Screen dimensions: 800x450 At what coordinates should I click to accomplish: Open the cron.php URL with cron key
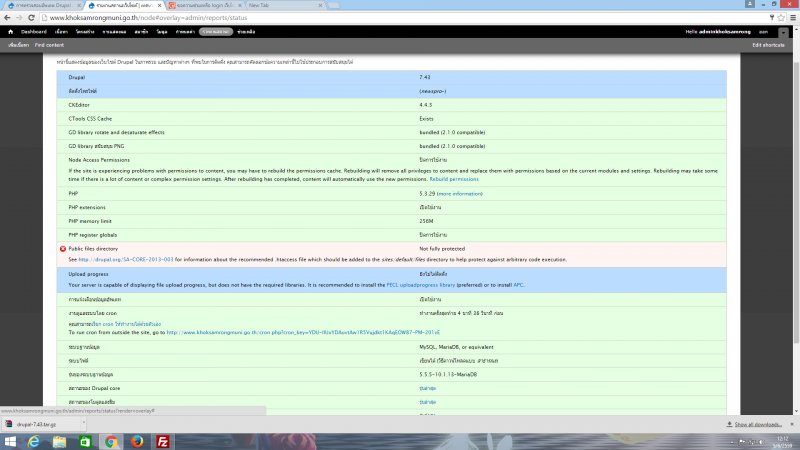click(x=303, y=333)
